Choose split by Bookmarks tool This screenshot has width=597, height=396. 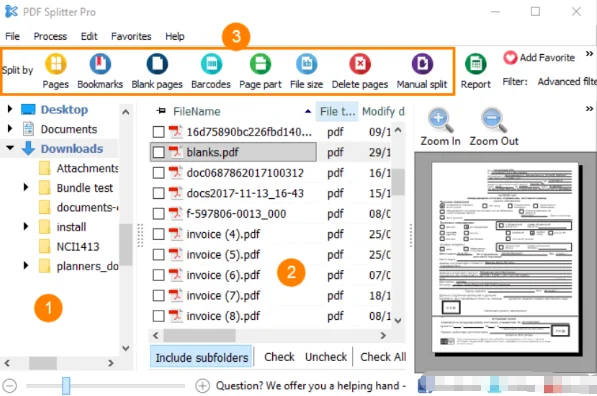click(100, 64)
